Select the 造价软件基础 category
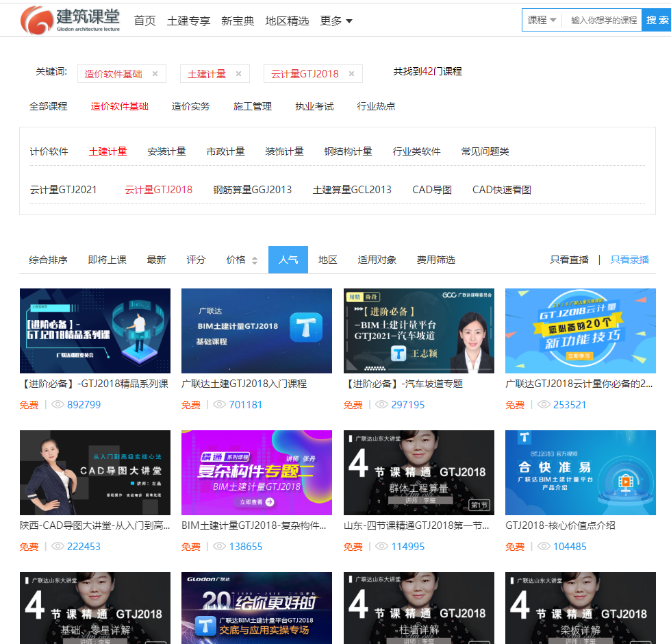 [119, 106]
